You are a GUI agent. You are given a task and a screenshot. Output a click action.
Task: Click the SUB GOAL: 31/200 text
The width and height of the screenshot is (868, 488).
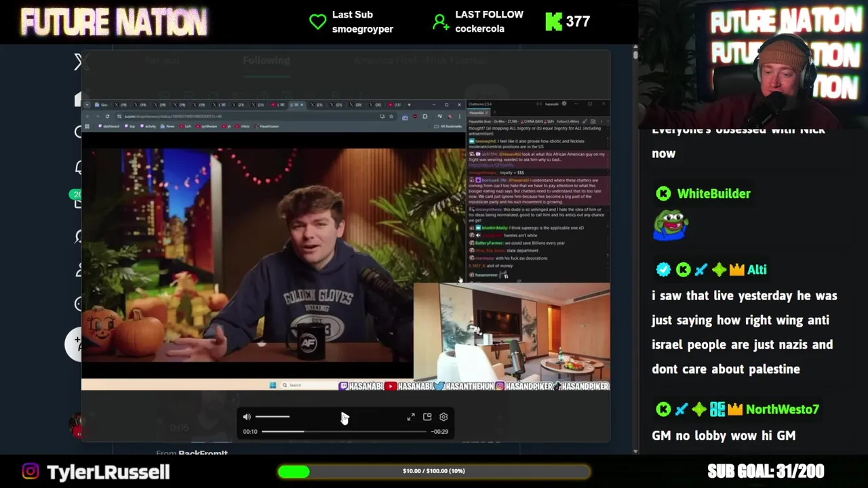766,471
